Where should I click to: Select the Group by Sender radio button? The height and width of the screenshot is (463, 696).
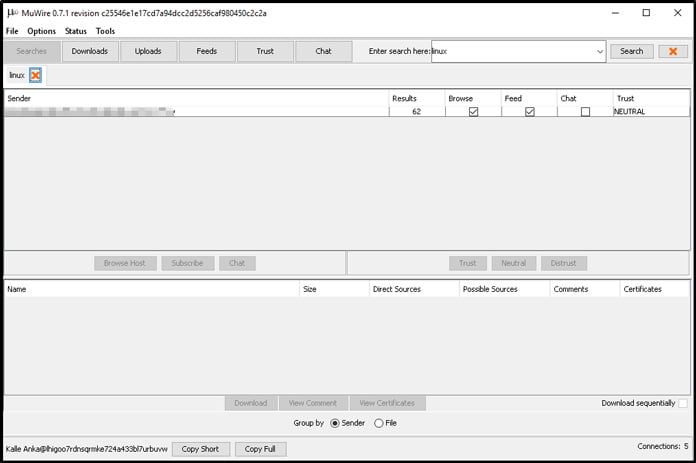335,423
